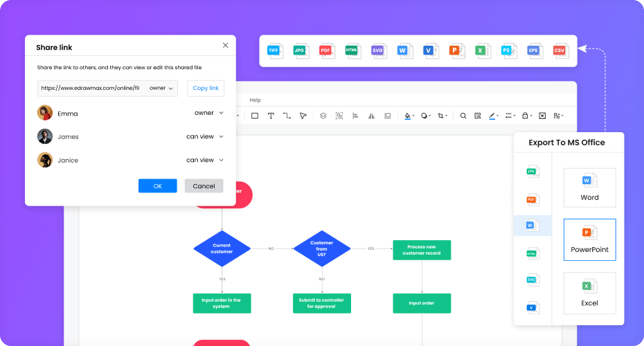This screenshot has height=346, width=644.
Task: Click the Word (W) icon in top export bar
Action: click(x=404, y=51)
